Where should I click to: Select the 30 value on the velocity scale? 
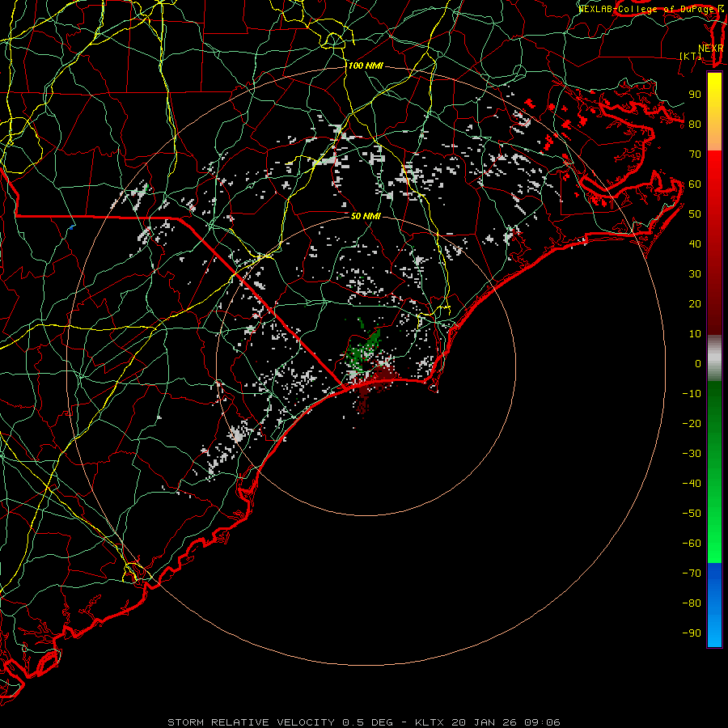[x=695, y=274]
